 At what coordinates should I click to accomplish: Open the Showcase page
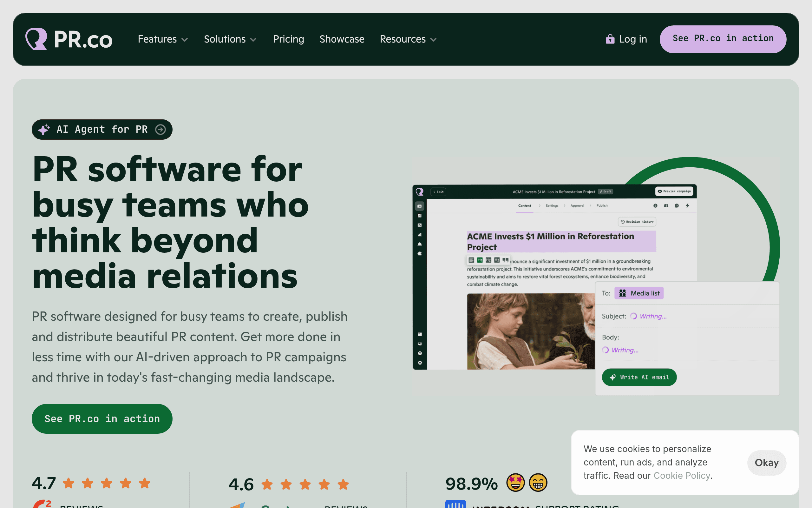tap(342, 39)
